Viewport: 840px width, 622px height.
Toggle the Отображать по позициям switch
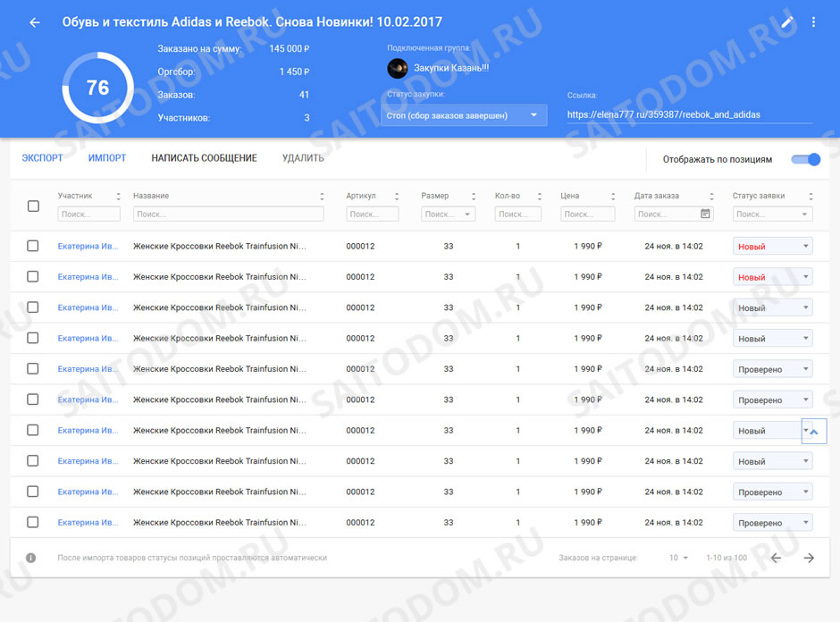806,159
